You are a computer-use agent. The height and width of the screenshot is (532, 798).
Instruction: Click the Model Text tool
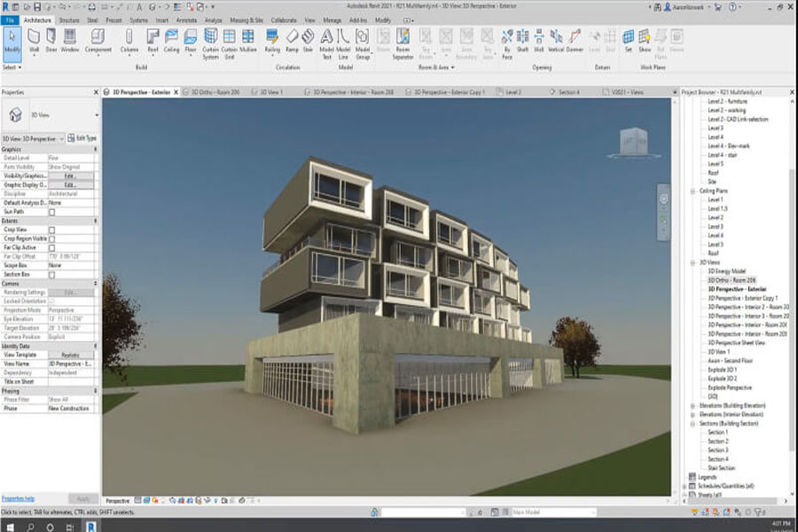(x=326, y=43)
